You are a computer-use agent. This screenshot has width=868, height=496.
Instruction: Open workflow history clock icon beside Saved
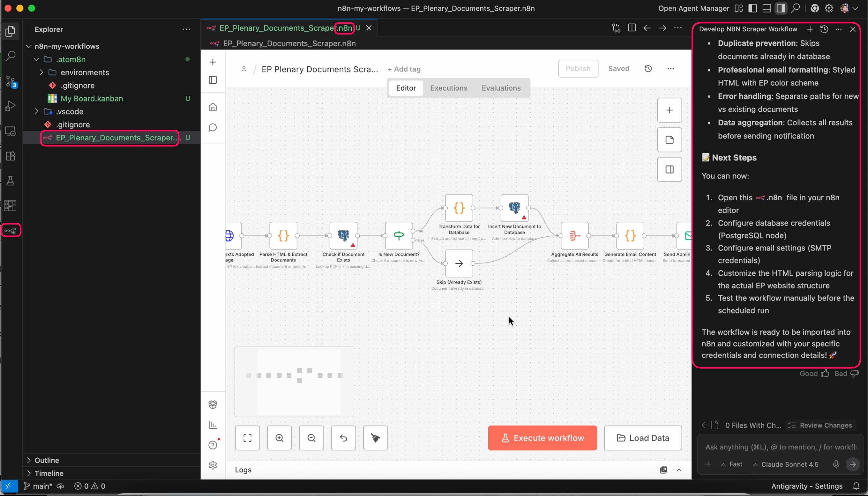(648, 69)
